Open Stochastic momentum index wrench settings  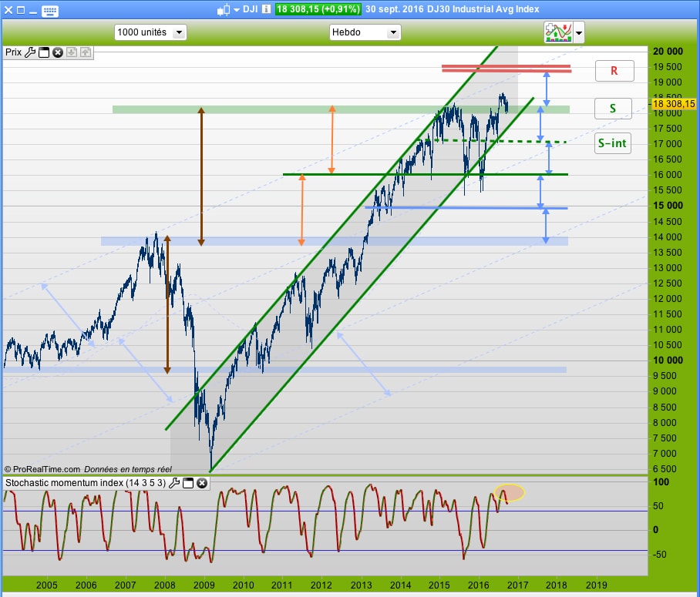pyautogui.click(x=174, y=483)
